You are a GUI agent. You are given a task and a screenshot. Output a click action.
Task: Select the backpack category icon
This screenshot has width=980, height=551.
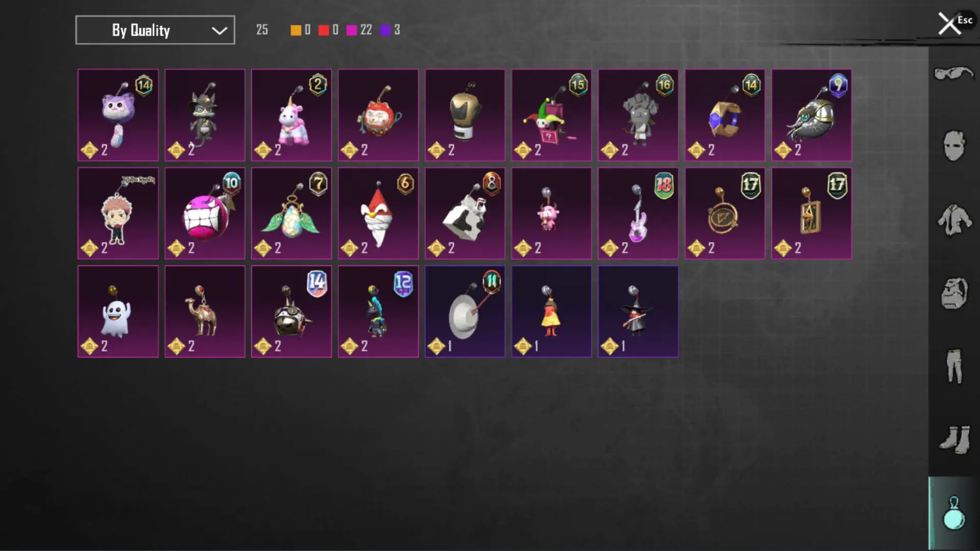[953, 293]
